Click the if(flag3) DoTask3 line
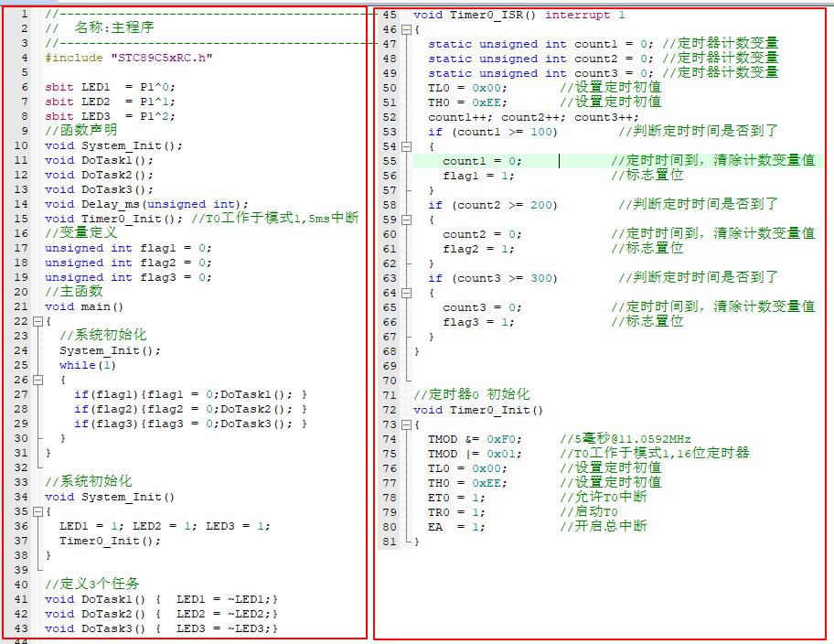834x644 pixels. click(190, 424)
